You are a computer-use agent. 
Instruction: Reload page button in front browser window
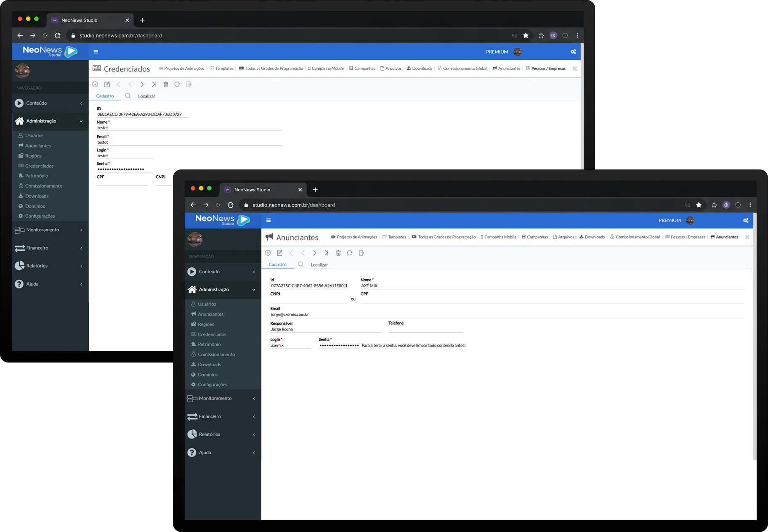(x=231, y=205)
